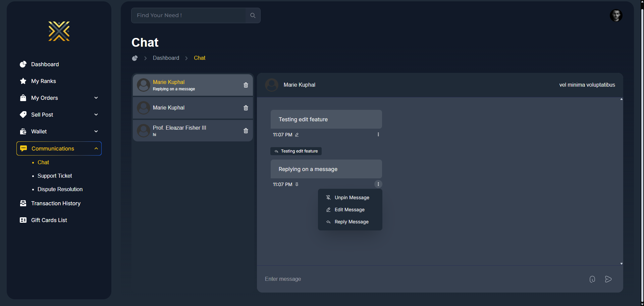Click the search magnifier icon
Screen dimensions: 644x306
253,15
